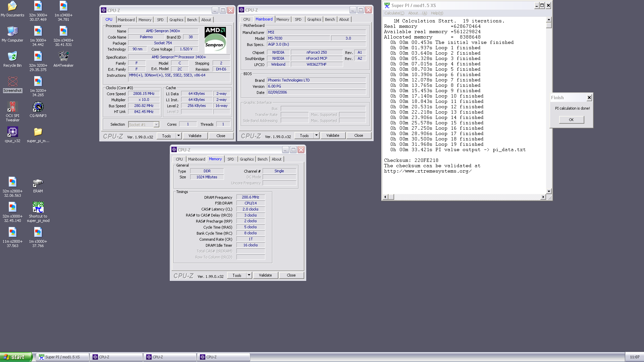Click Super PI horizontal scrollbar right arrow

tap(543, 197)
